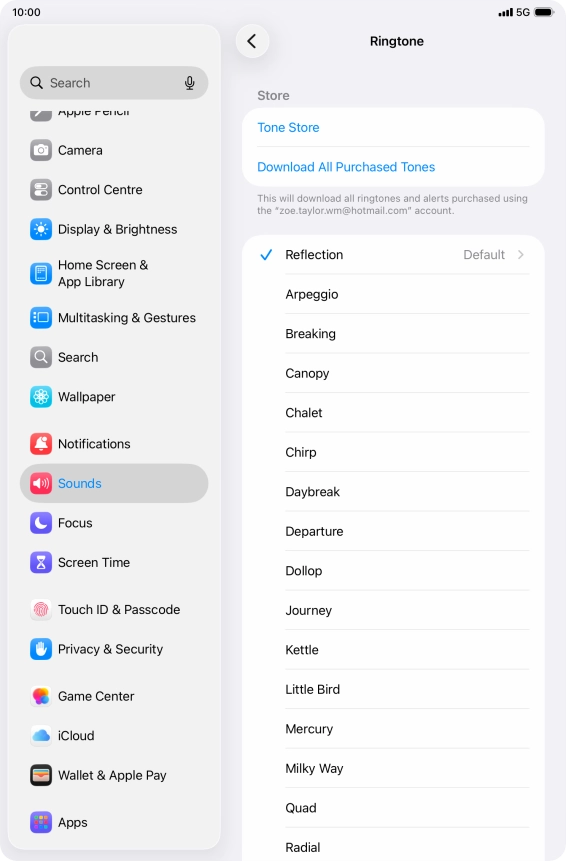Screen dimensions: 566x861
Task: Open the Touch ID fingerprint icon
Action: (x=41, y=610)
